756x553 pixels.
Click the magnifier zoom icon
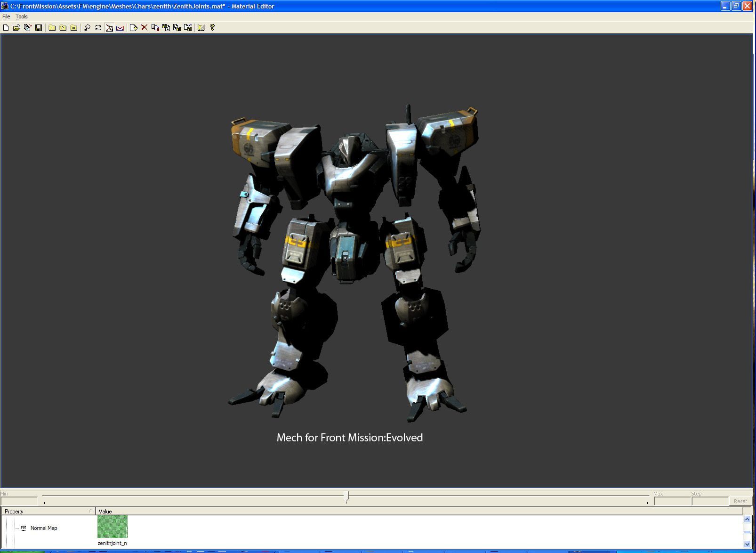point(87,28)
